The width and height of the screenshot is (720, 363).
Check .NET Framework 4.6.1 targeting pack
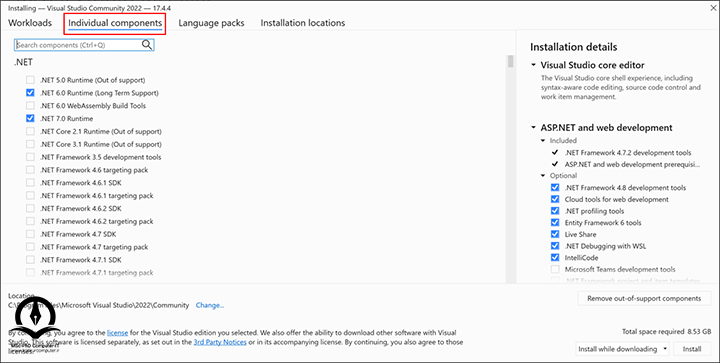(30, 195)
